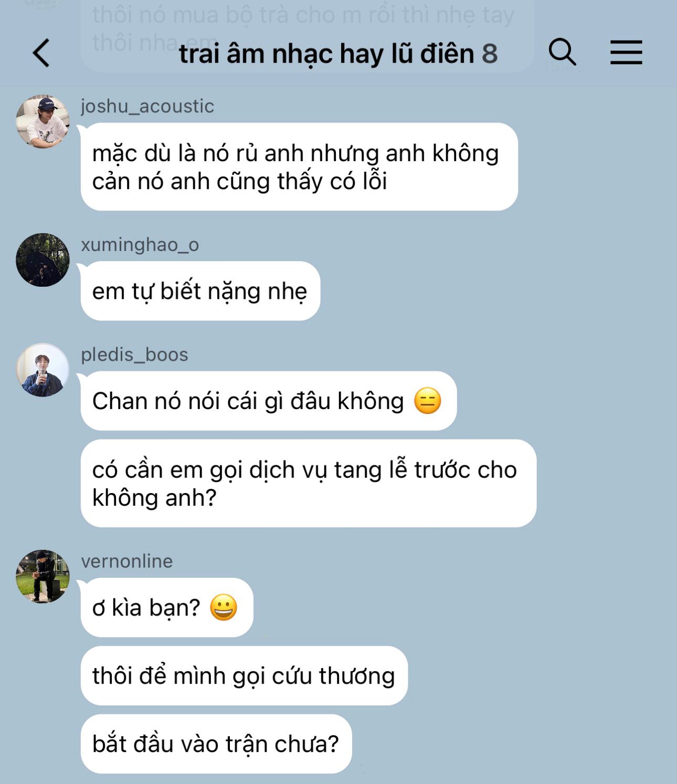Tap the username joshu_acoustic
677x784 pixels.
pyautogui.click(x=147, y=106)
